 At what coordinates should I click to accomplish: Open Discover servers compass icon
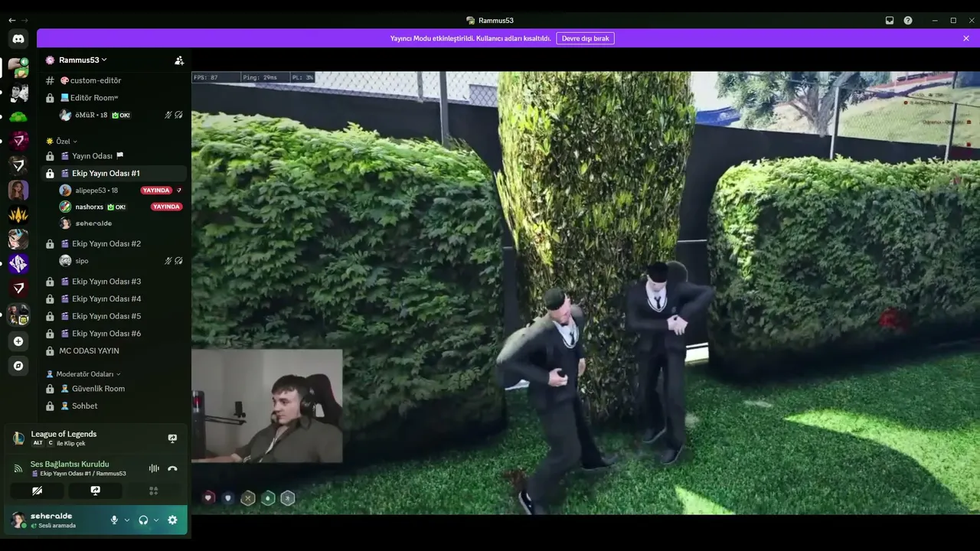point(18,366)
